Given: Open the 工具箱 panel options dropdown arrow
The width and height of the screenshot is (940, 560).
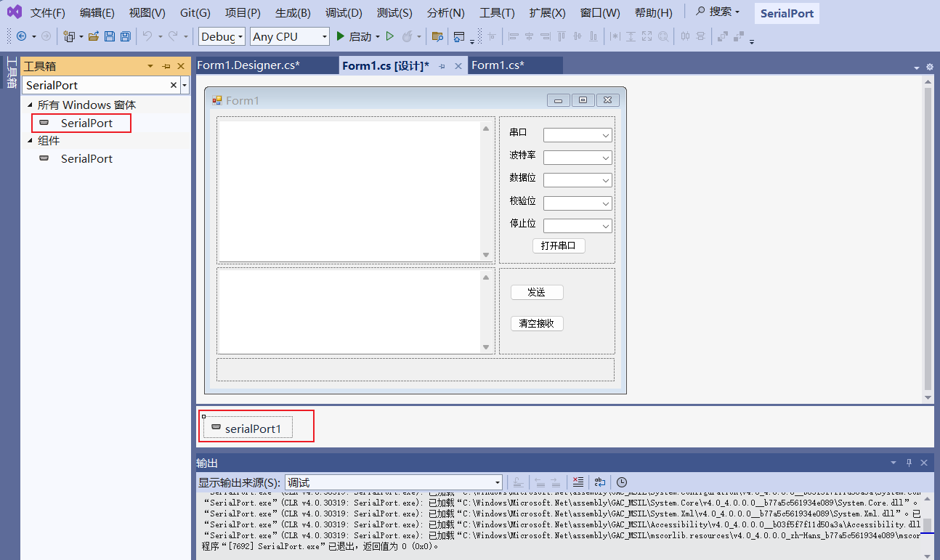Looking at the screenshot, I should tap(150, 66).
